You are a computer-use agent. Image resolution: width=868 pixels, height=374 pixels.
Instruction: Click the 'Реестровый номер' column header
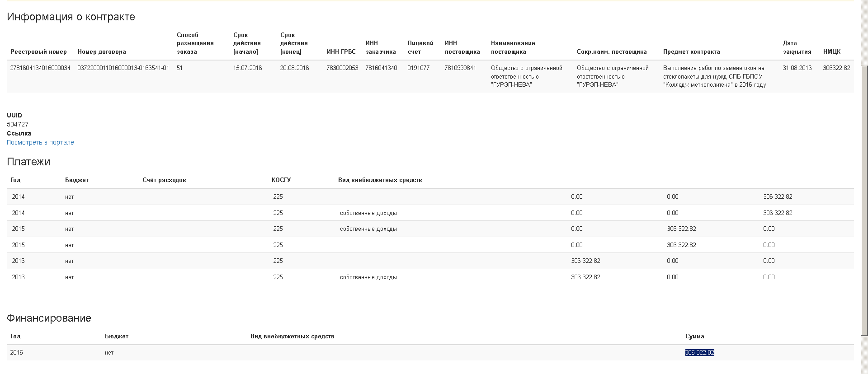[x=38, y=52]
